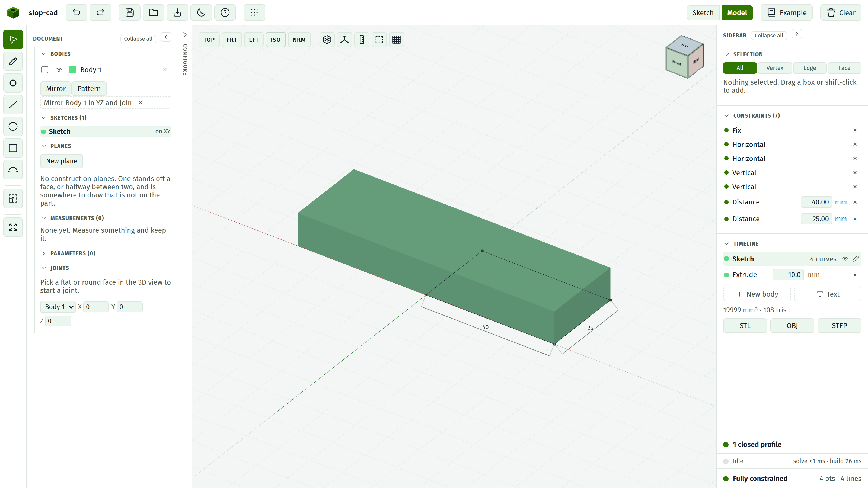
Task: Collapse the Constraints (7) section
Action: point(726,115)
